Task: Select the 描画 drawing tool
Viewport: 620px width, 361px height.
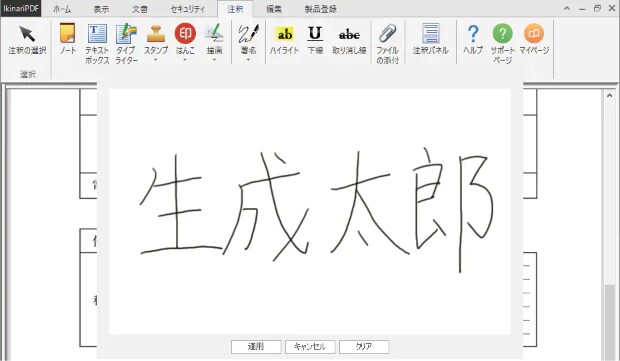Action: [214, 39]
